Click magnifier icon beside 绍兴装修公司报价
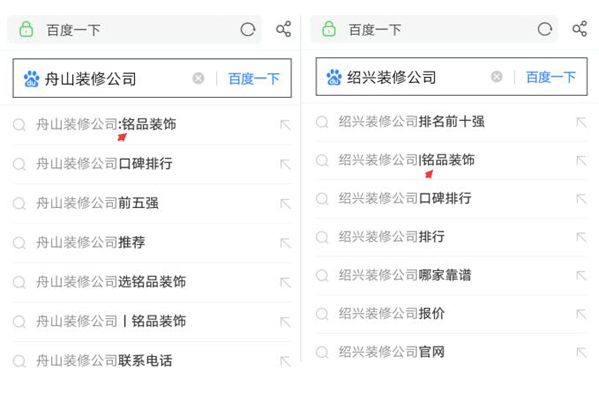 tap(322, 314)
